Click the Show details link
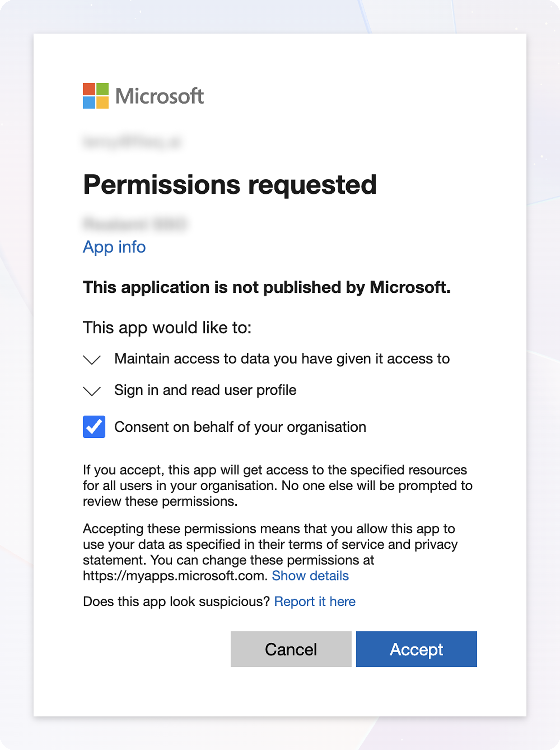 tap(310, 576)
